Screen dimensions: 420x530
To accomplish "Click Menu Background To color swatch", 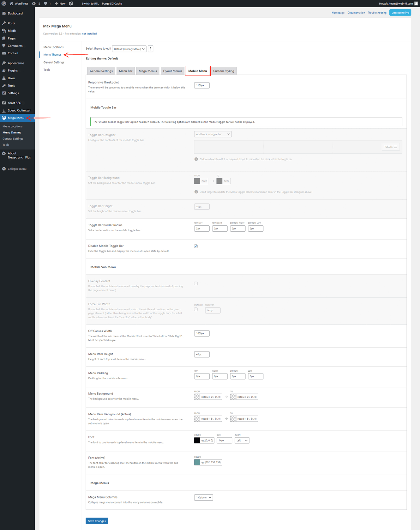I will pos(233,397).
